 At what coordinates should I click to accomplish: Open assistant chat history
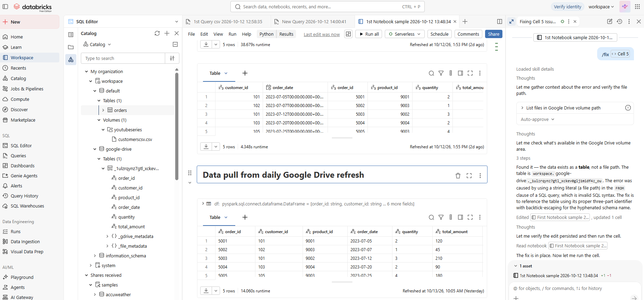tap(619, 21)
